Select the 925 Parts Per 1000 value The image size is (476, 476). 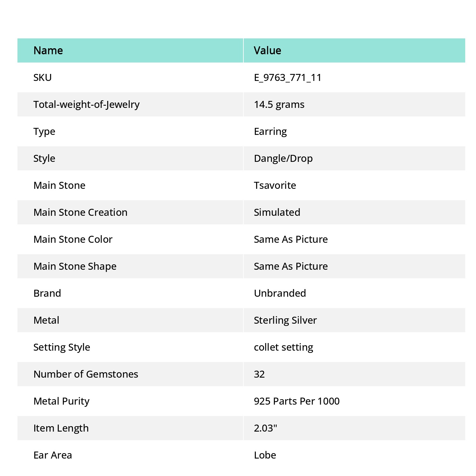click(297, 401)
